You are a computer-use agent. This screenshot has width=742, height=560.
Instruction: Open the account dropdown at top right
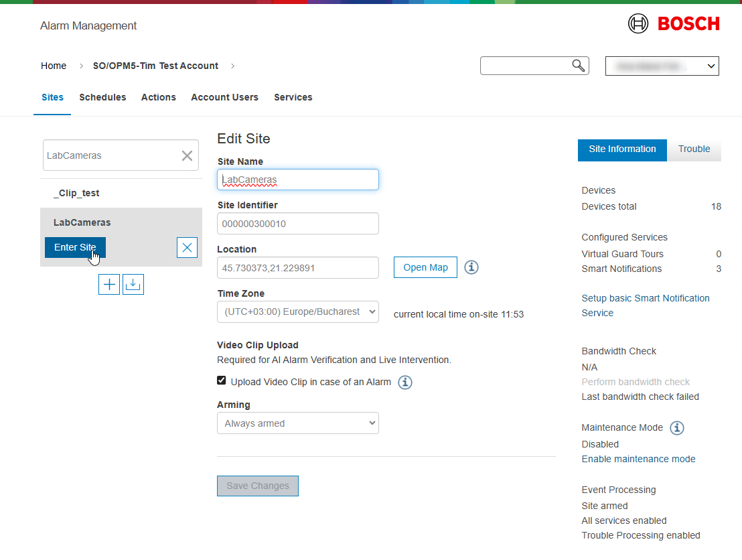click(x=662, y=66)
